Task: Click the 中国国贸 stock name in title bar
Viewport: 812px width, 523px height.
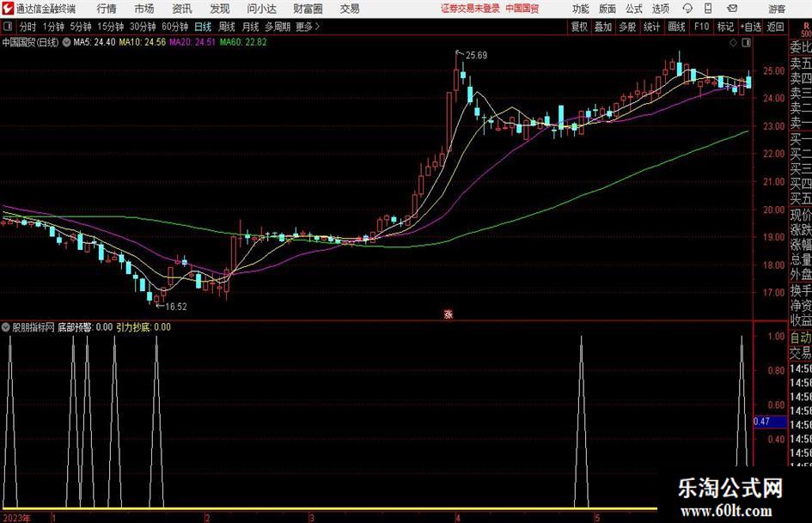Action: tap(522, 9)
